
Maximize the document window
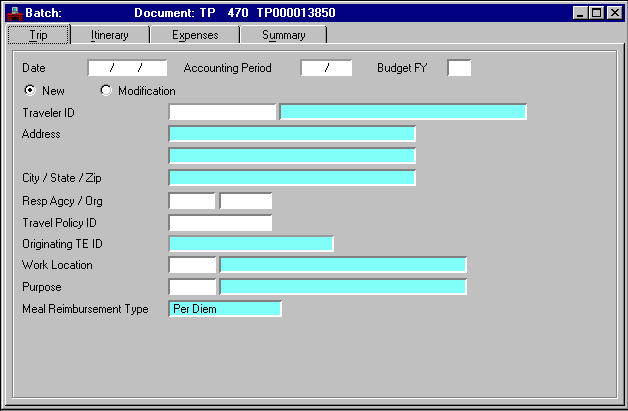coord(598,13)
